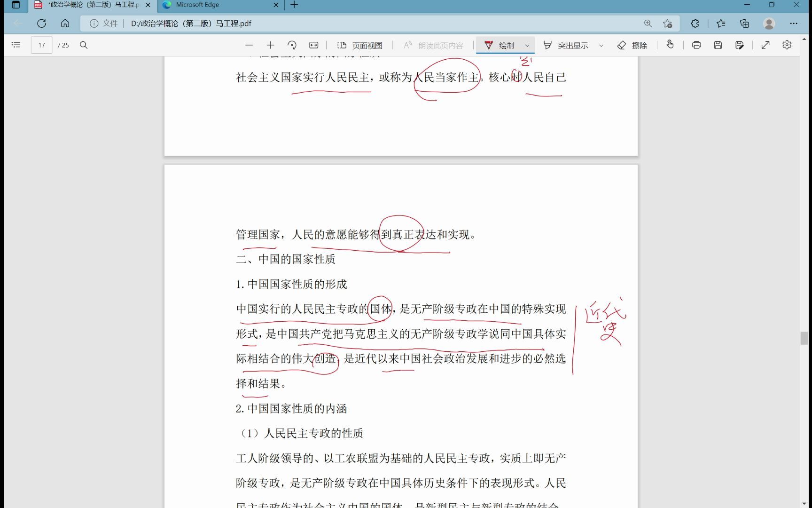The height and width of the screenshot is (508, 812).
Task: Open browser zoom magnifier in address bar
Action: tap(648, 24)
